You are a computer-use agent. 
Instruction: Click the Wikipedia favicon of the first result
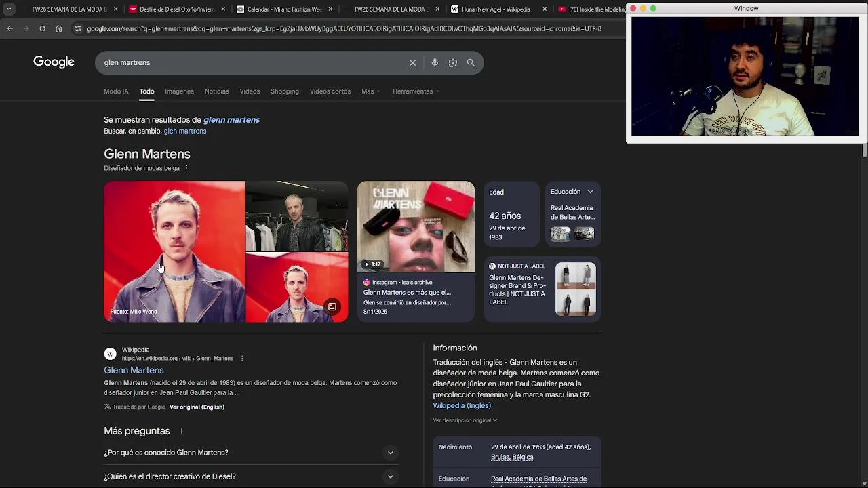point(110,354)
